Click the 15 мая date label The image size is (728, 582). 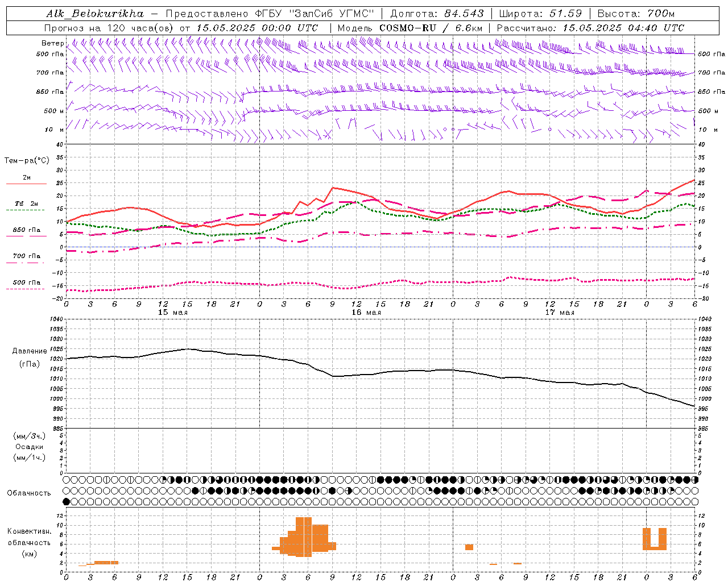[x=172, y=313]
